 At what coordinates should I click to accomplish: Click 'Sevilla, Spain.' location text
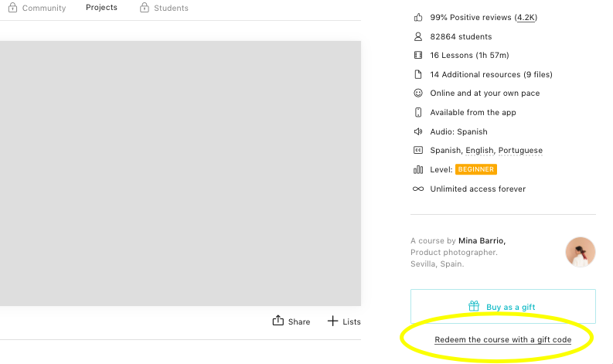[x=437, y=264]
